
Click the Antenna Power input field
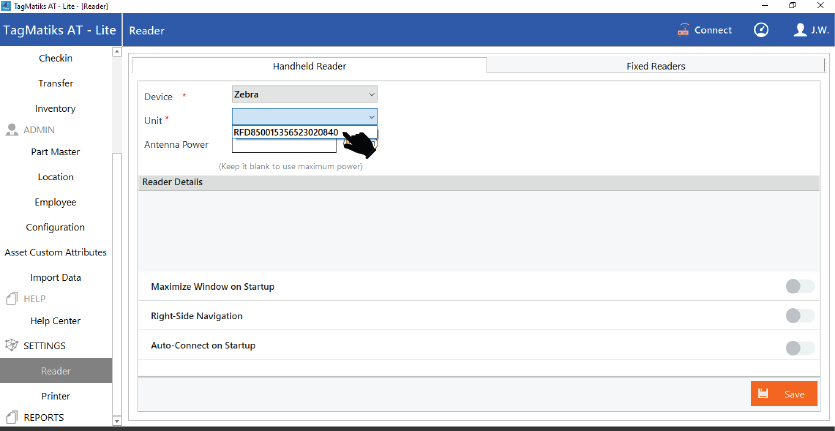[x=284, y=146]
